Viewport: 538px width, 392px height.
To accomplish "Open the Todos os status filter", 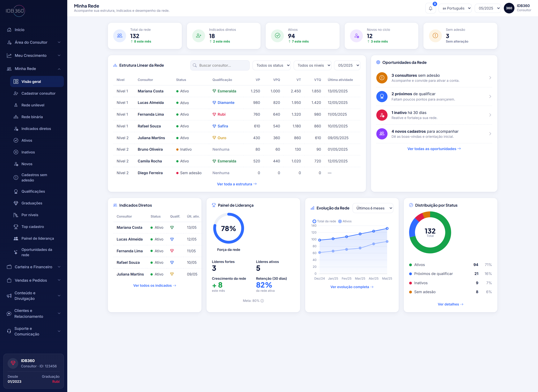I will tap(272, 65).
